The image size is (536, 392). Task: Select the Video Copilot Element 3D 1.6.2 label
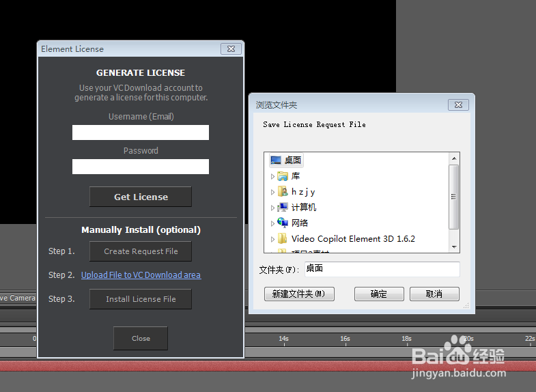[x=353, y=238]
